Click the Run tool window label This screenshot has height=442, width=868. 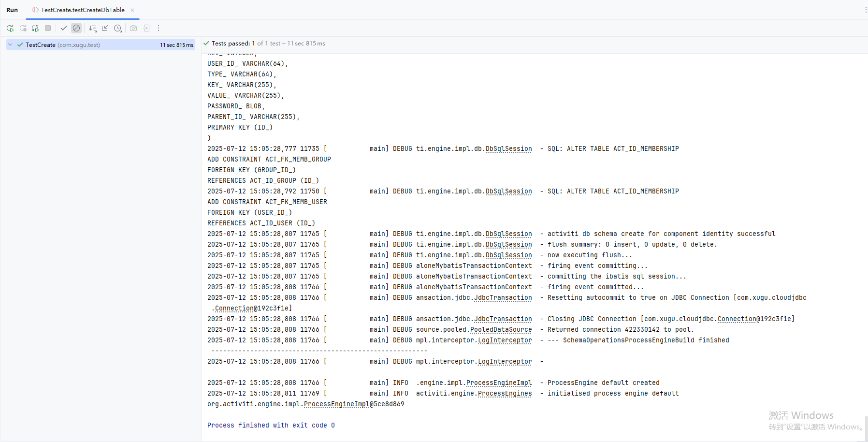12,10
